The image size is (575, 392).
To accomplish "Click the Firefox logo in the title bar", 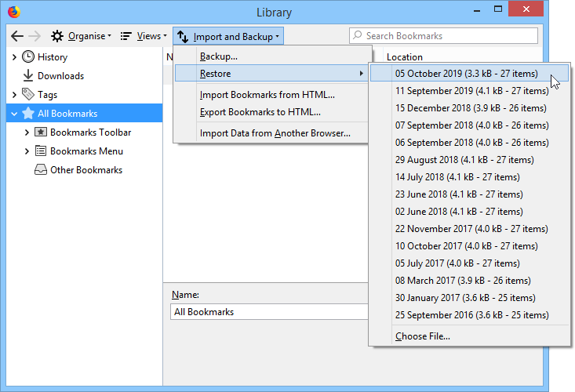I will [14, 12].
